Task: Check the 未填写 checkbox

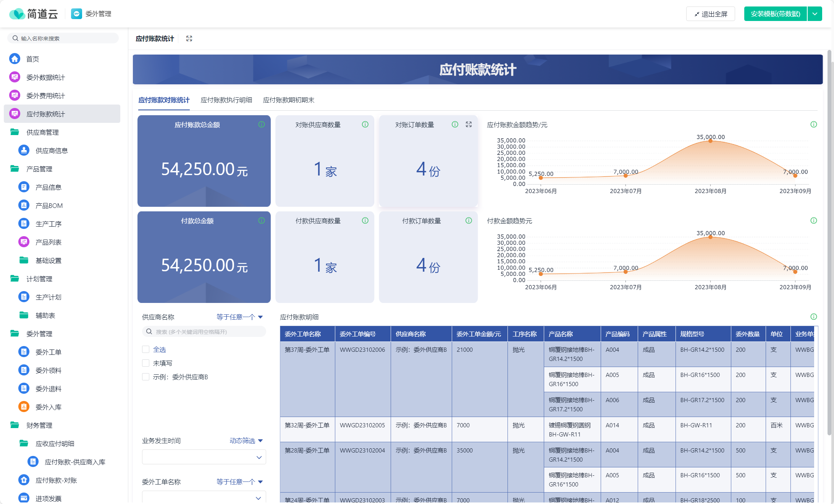Action: pos(145,363)
